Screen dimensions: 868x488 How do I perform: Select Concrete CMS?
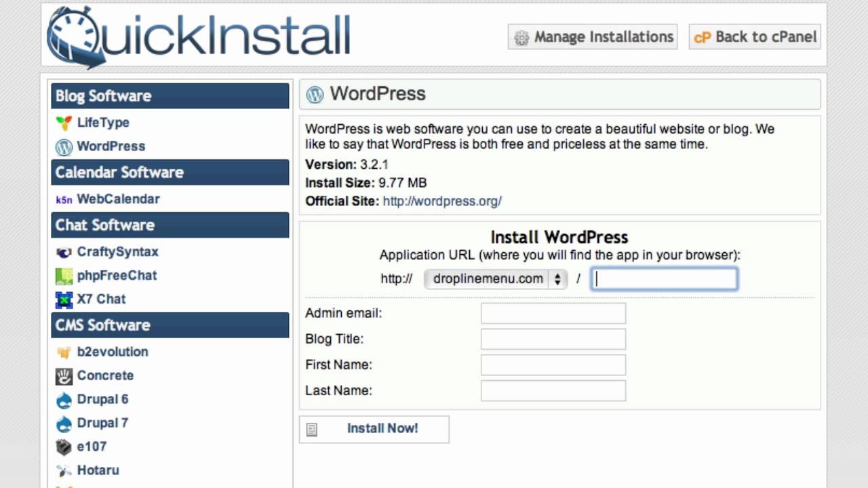pos(105,375)
